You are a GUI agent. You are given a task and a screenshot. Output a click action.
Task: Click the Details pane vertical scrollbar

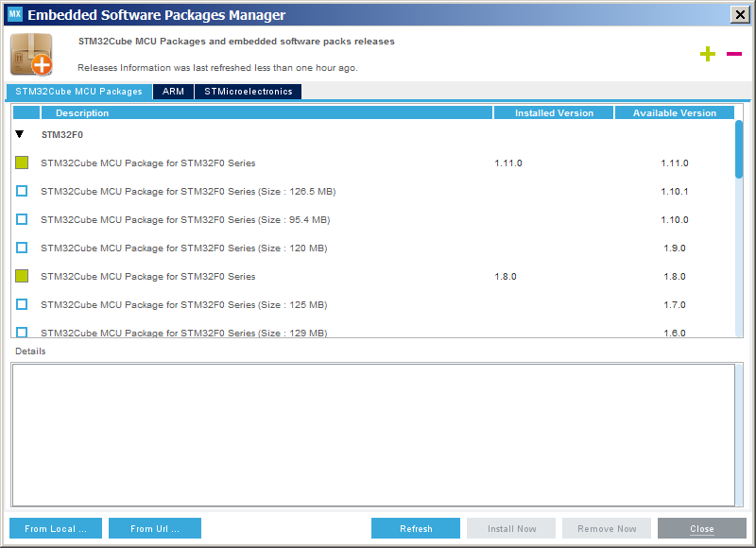click(739, 435)
